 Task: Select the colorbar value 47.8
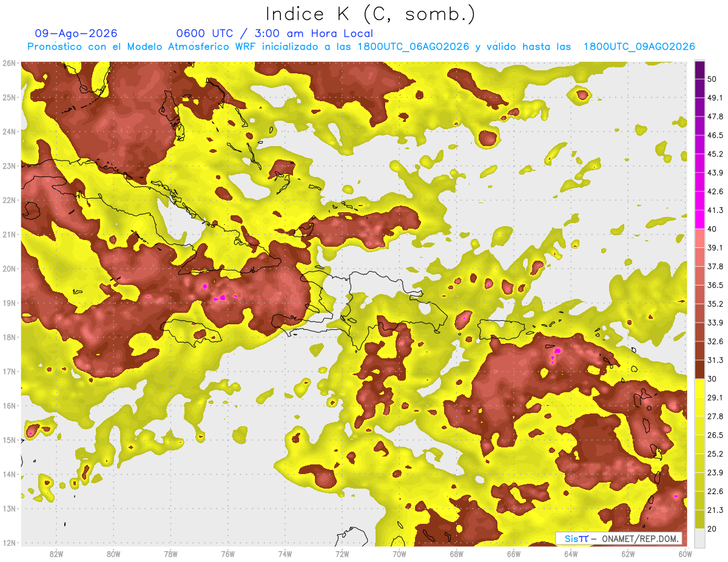click(715, 117)
